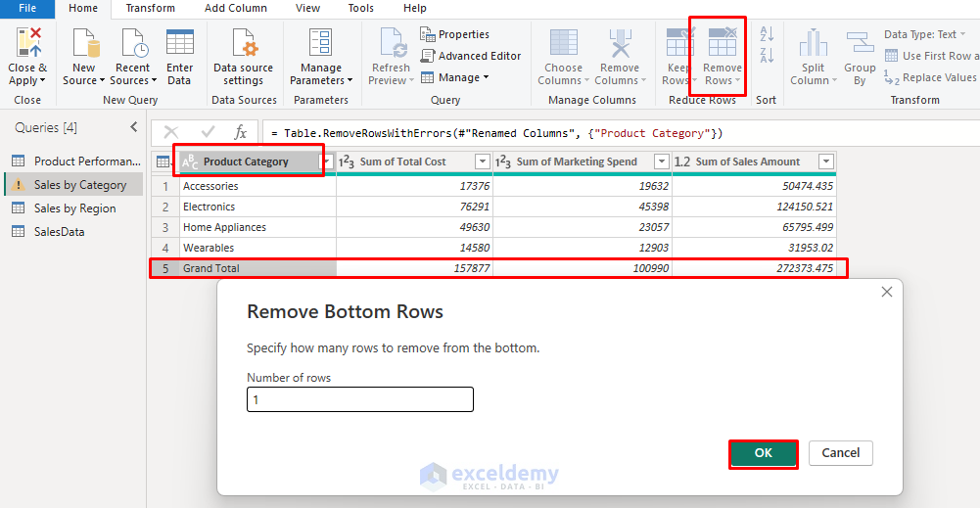Image resolution: width=980 pixels, height=508 pixels.
Task: Click Replace Values
Action: 930,77
